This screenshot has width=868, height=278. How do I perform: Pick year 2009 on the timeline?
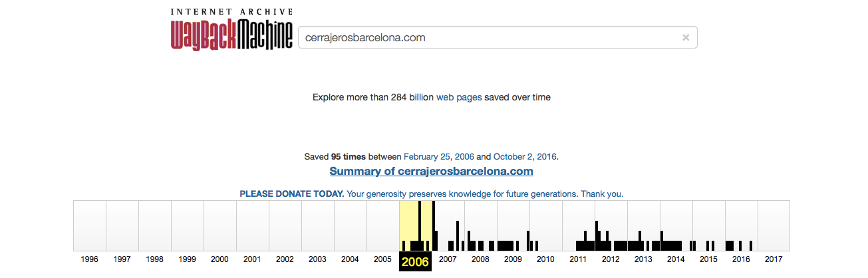click(x=513, y=259)
